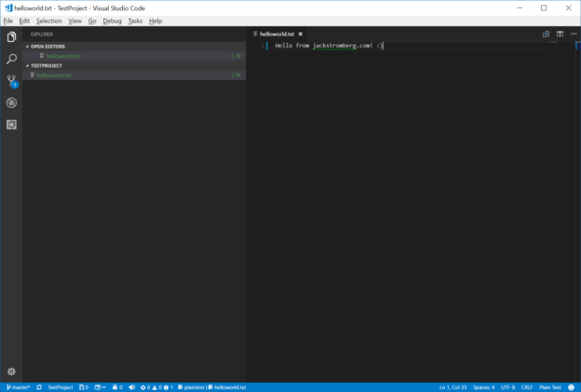Click the plaintext language indicator in status bar
The height and width of the screenshot is (392, 581).
(x=191, y=387)
